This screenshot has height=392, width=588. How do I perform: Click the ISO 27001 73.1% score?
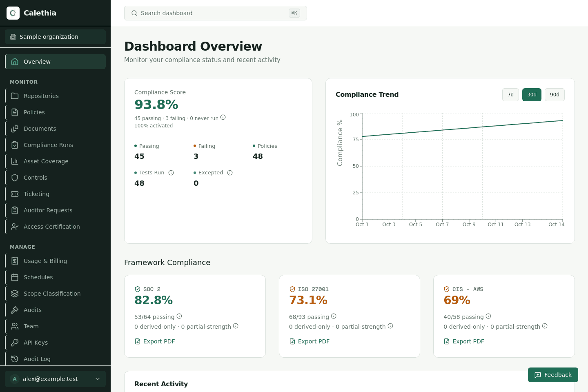308,300
